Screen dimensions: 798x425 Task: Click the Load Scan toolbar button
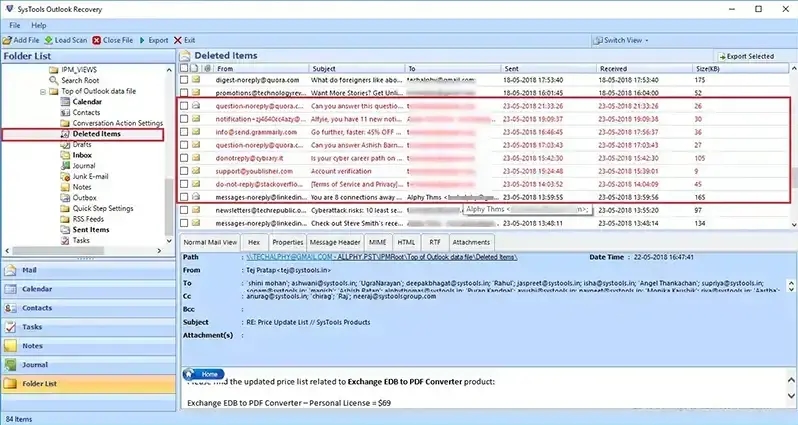66,40
